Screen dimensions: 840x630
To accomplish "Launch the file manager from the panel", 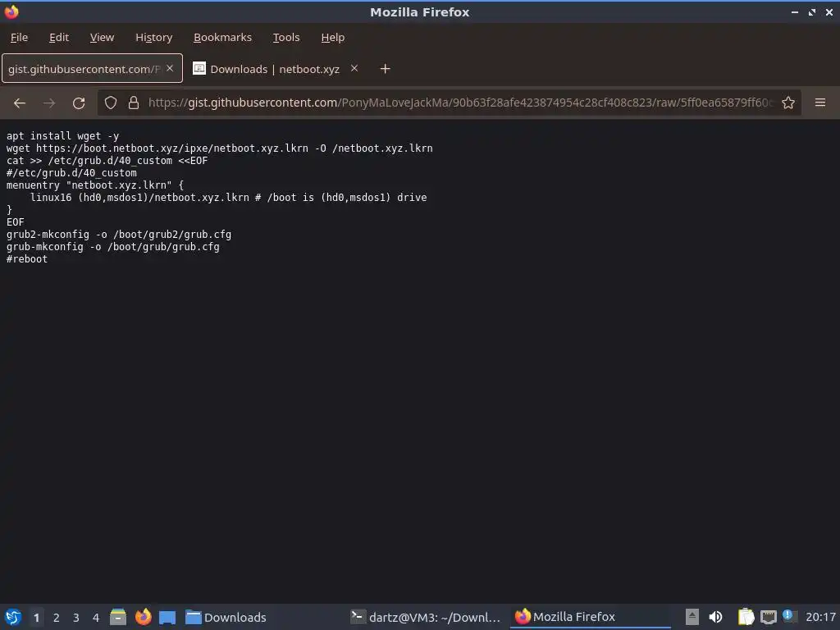I will pyautogui.click(x=118, y=617).
